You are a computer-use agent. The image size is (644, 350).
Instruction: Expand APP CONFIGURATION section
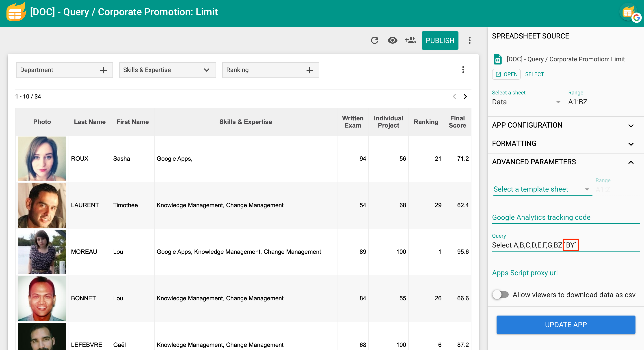[566, 125]
